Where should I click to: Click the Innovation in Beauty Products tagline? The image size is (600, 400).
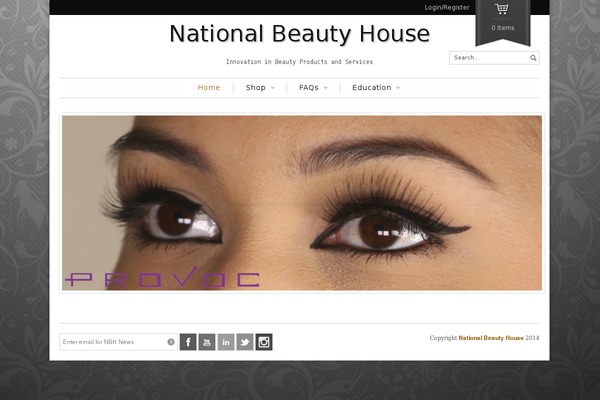[299, 62]
